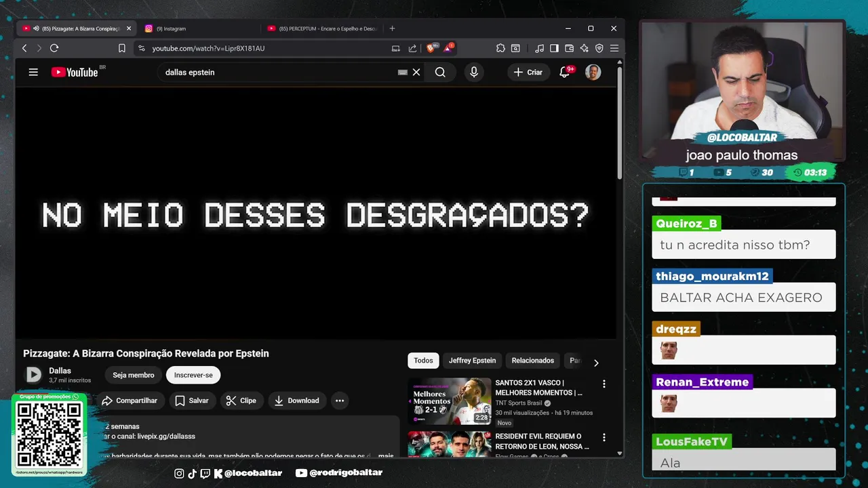The image size is (868, 488).
Task: Open the media playlist music icon
Action: click(539, 48)
